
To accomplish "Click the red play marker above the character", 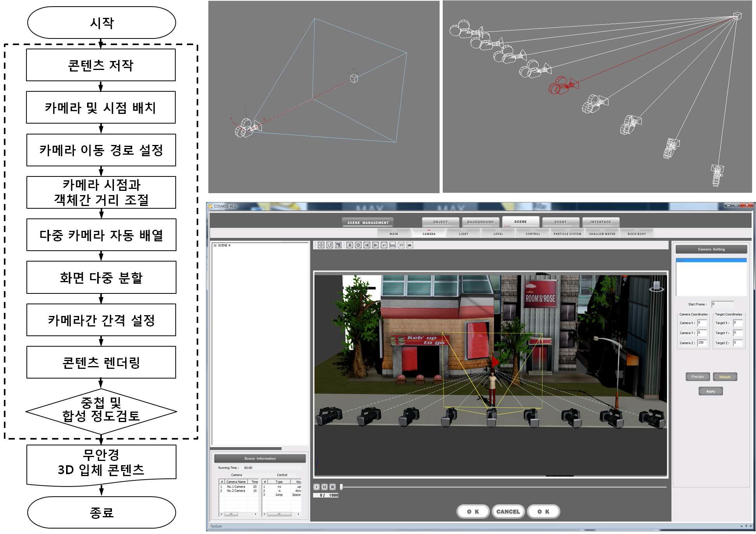I will click(495, 362).
